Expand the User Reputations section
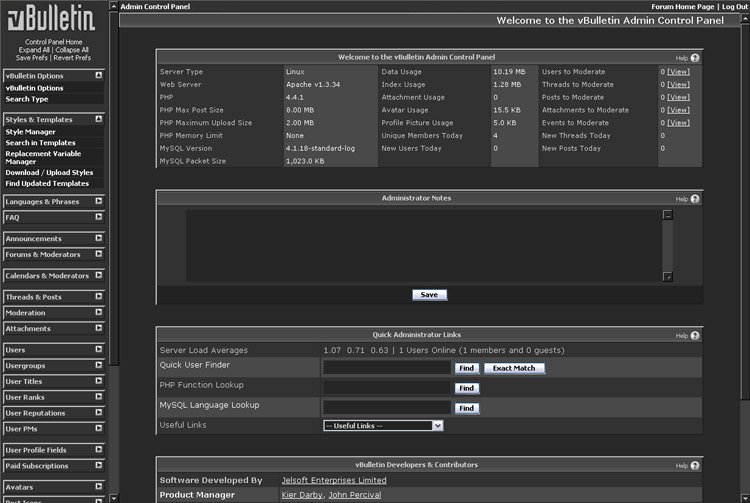Viewport: 750px width, 503px height. (99, 412)
